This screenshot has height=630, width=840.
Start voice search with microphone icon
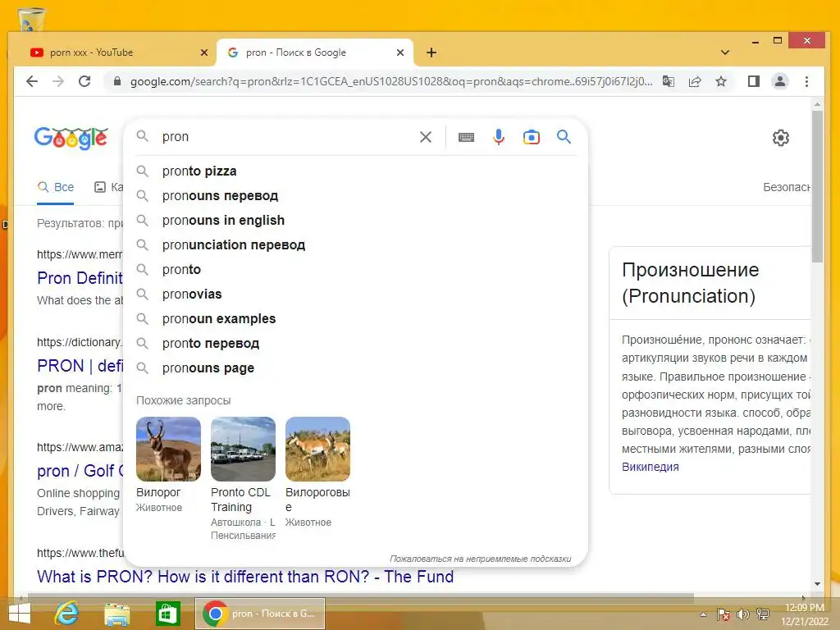pyautogui.click(x=498, y=137)
